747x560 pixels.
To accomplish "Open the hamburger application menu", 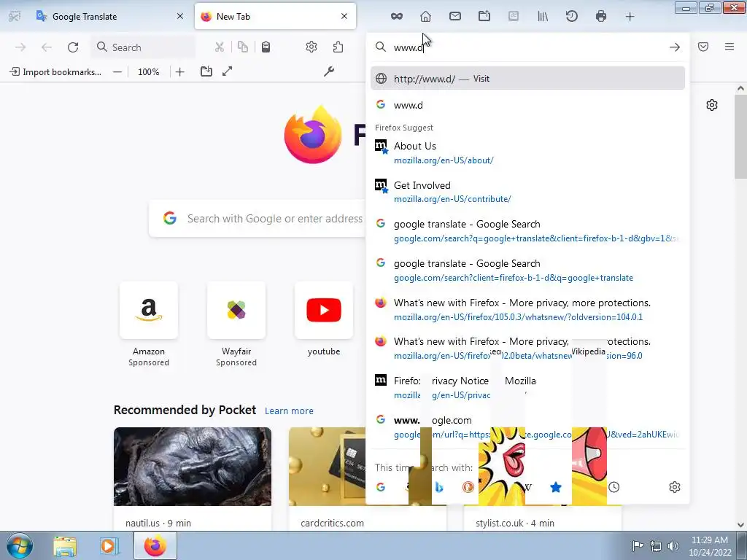I will 729,47.
